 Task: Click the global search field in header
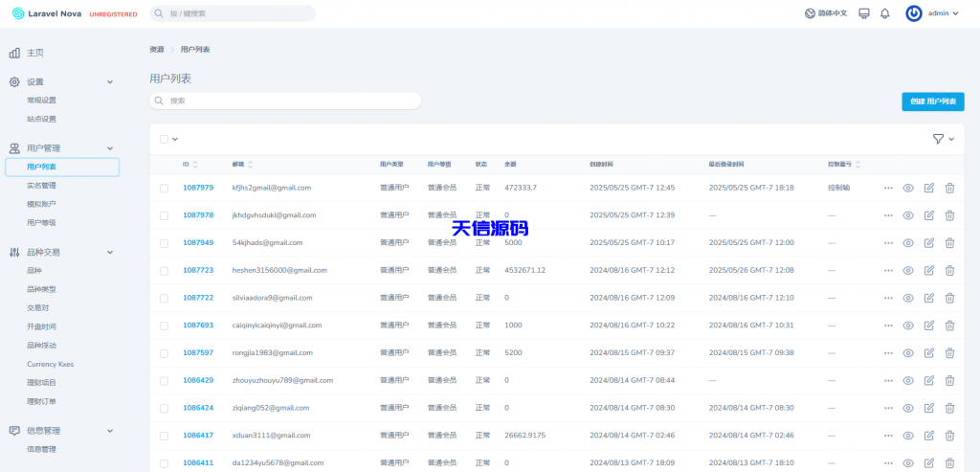click(x=233, y=13)
